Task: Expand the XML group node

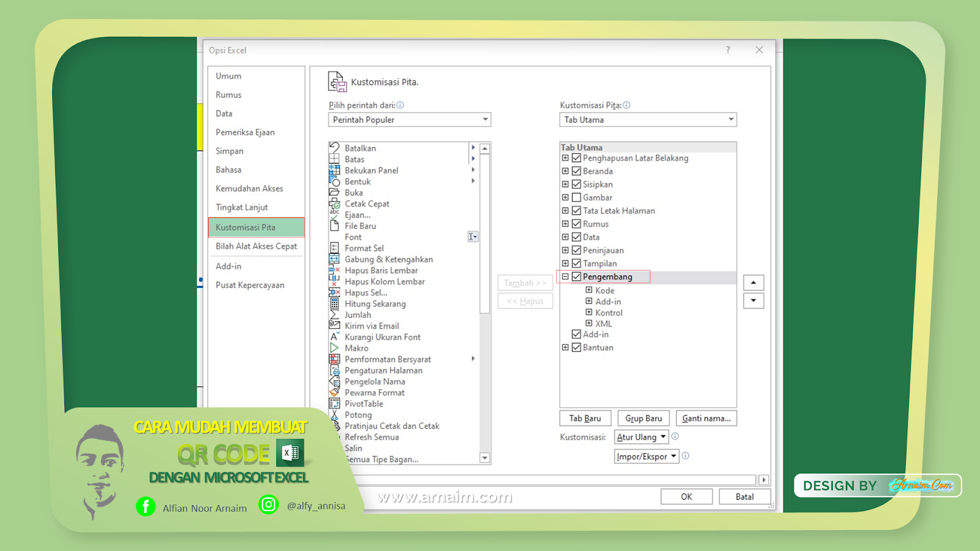Action: click(589, 323)
